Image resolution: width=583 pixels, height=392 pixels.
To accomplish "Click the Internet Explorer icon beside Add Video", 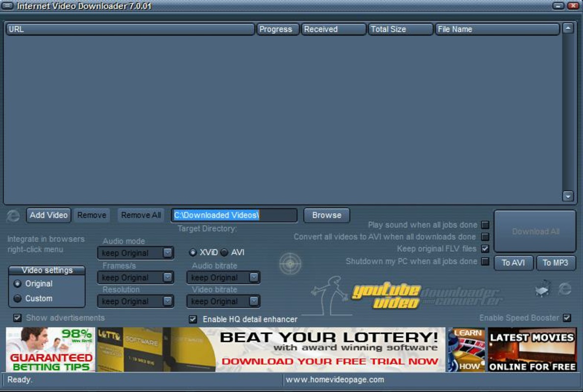I will pos(13,216).
